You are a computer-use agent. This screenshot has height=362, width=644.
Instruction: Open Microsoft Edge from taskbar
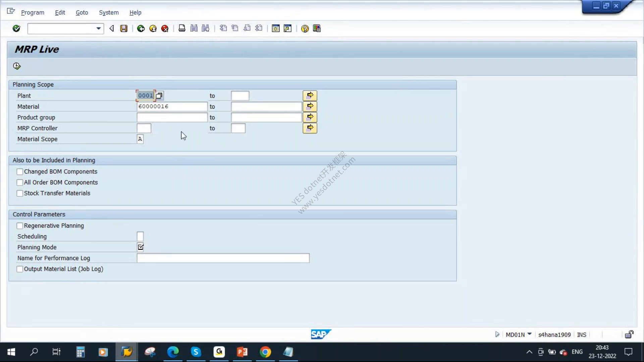tap(173, 352)
